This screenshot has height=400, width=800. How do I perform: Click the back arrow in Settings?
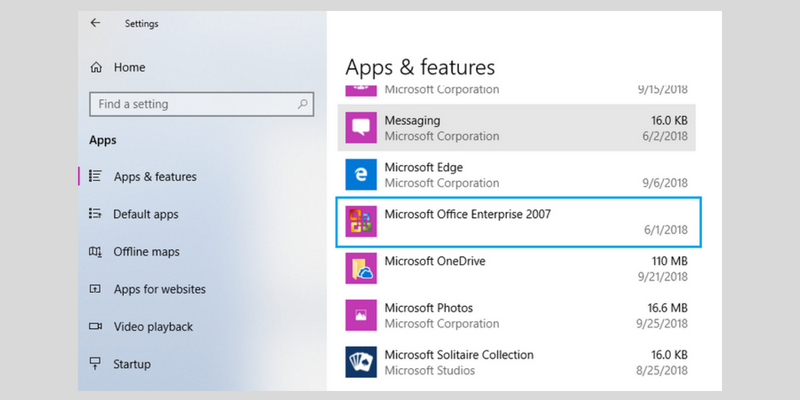pyautogui.click(x=95, y=23)
